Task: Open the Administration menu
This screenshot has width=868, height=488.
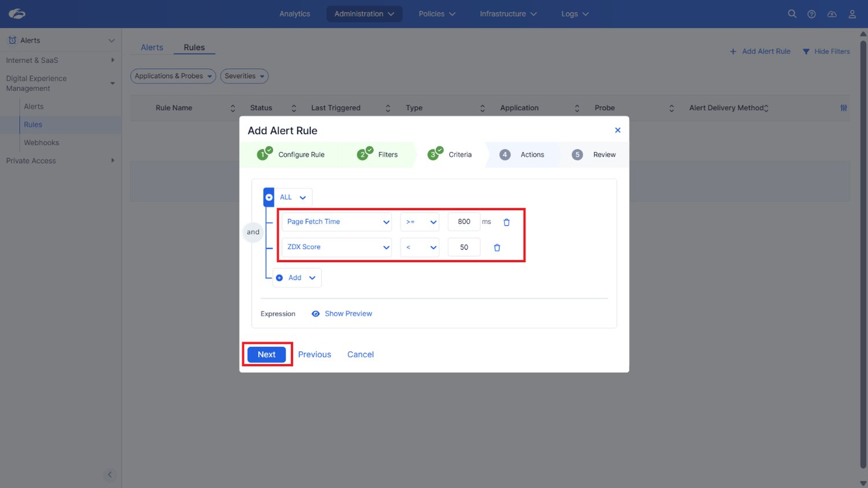Action: (365, 14)
